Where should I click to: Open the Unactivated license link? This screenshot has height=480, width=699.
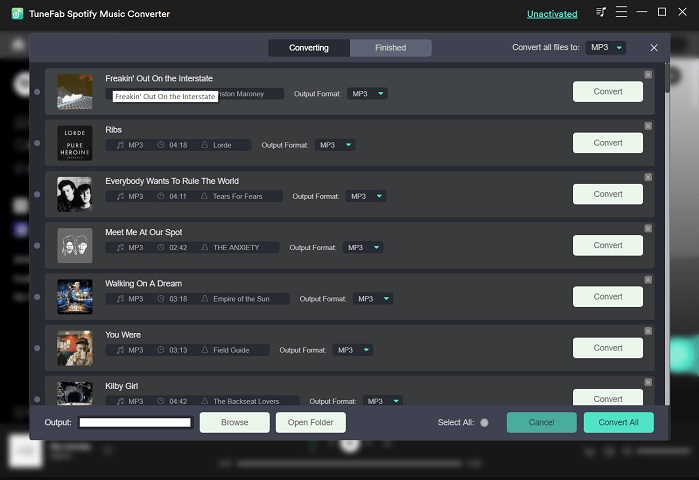[552, 14]
